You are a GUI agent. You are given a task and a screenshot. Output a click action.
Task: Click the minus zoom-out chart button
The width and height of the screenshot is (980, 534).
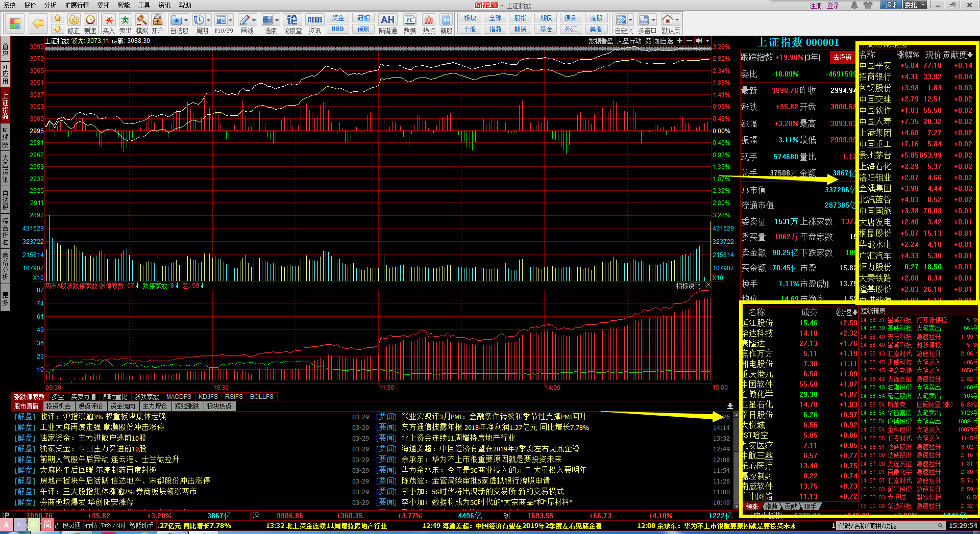[x=689, y=41]
